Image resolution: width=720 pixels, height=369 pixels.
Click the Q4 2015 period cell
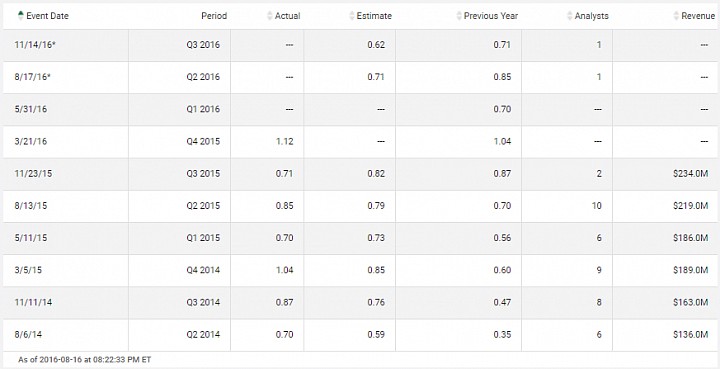click(x=180, y=141)
